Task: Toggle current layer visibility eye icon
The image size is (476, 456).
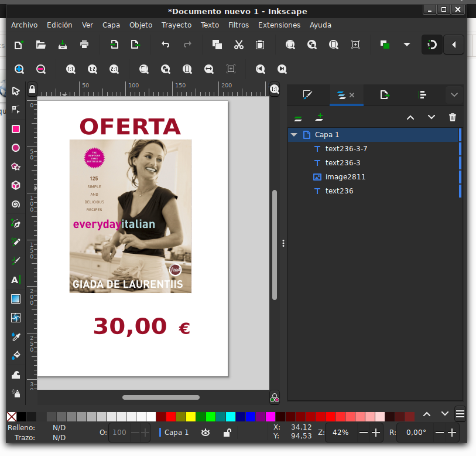Action: [206, 433]
